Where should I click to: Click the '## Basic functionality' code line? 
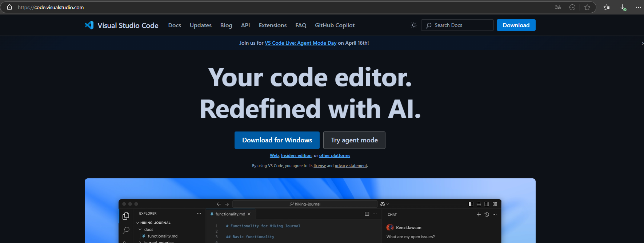click(250, 237)
